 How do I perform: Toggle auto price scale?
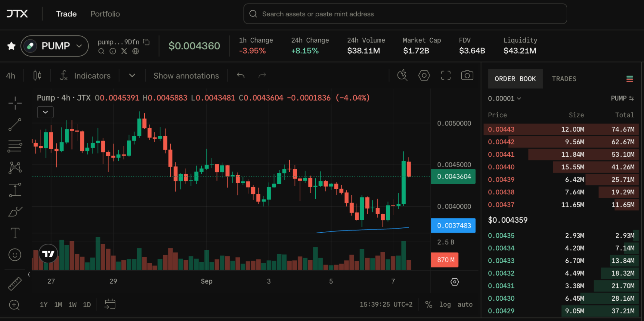coord(465,304)
